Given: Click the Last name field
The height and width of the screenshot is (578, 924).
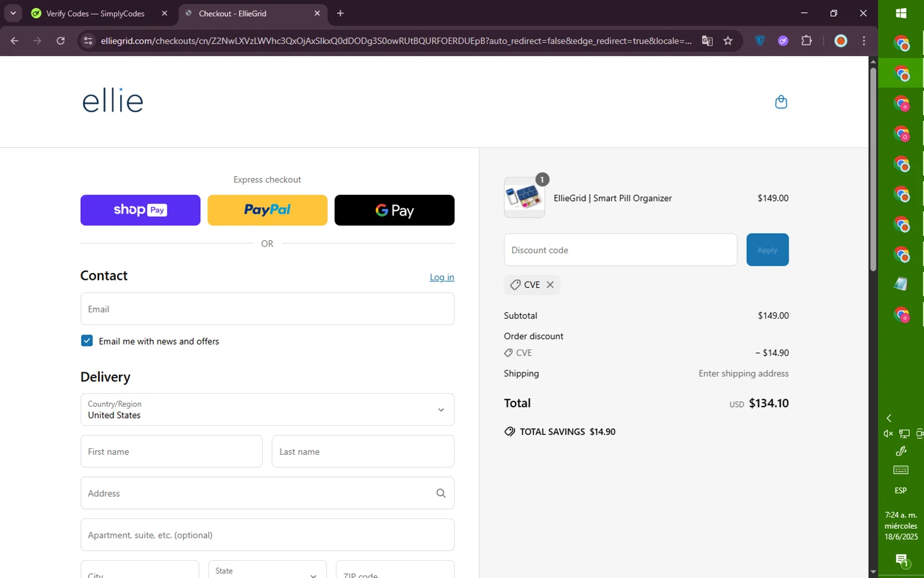Looking at the screenshot, I should [363, 452].
